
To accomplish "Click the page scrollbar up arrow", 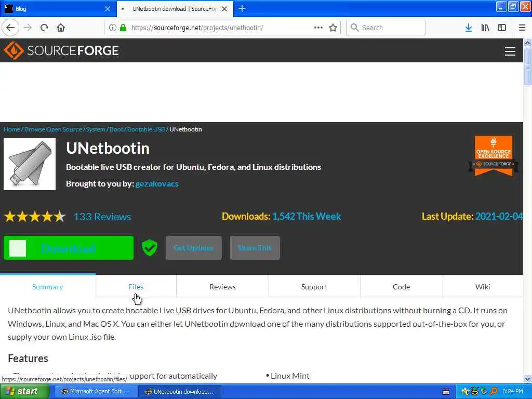I will point(527,43).
